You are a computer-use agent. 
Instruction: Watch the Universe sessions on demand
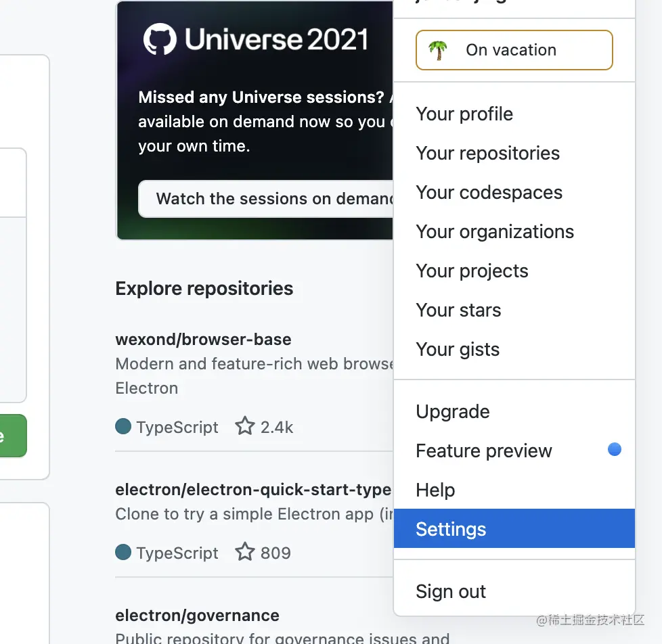[x=267, y=199]
